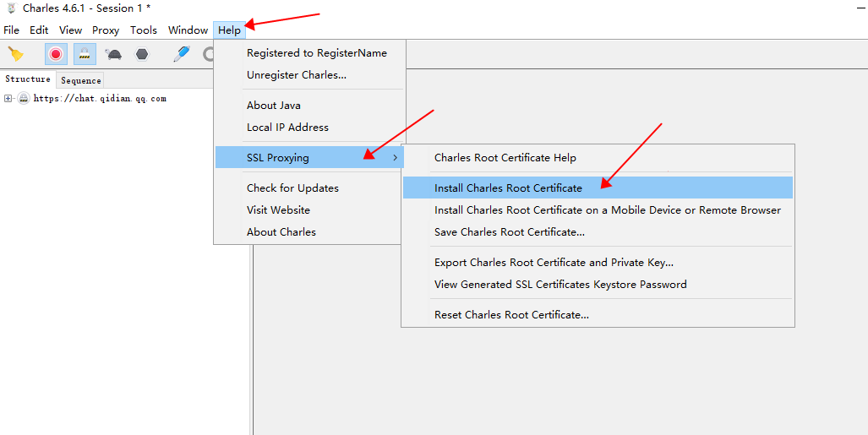Click the Charles app icon in title bar
Viewport: 868px width, 435px height.
click(11, 8)
